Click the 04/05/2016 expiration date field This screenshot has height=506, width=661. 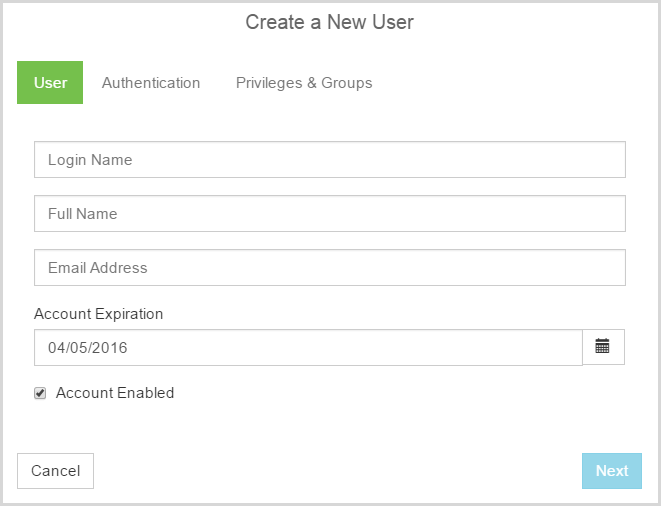point(308,347)
